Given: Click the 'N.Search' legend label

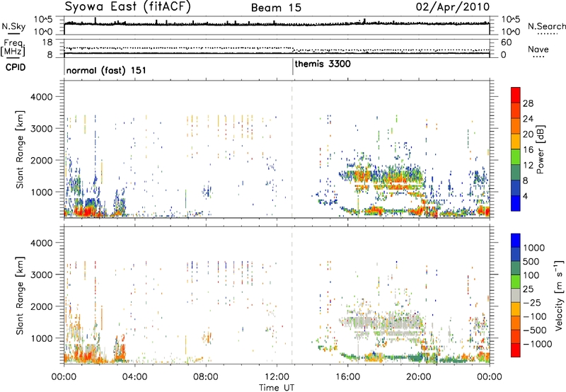Looking at the screenshot, I should coord(546,26).
